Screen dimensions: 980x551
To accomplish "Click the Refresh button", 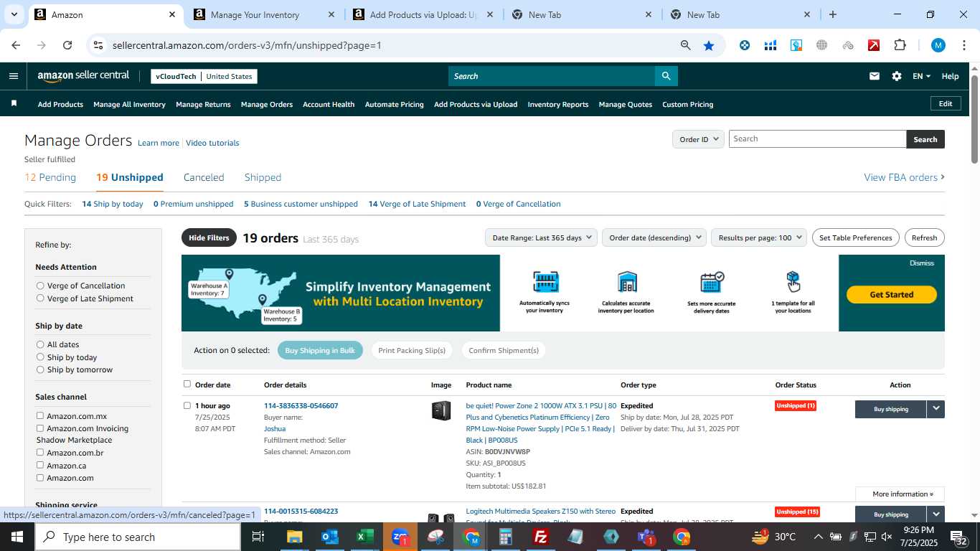I will tap(924, 237).
